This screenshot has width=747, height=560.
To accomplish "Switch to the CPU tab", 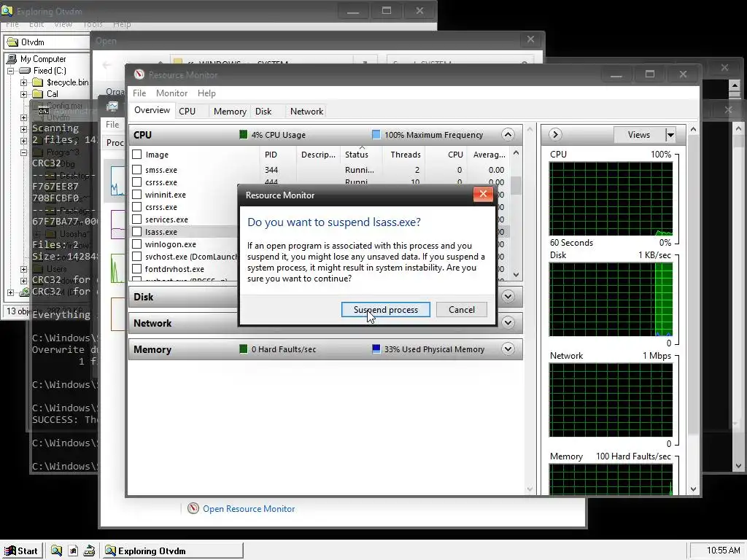I will tap(187, 111).
